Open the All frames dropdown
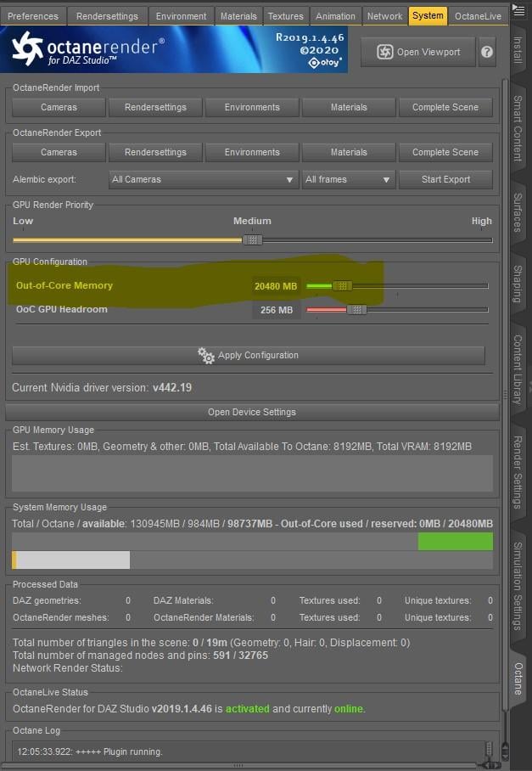 pyautogui.click(x=349, y=179)
